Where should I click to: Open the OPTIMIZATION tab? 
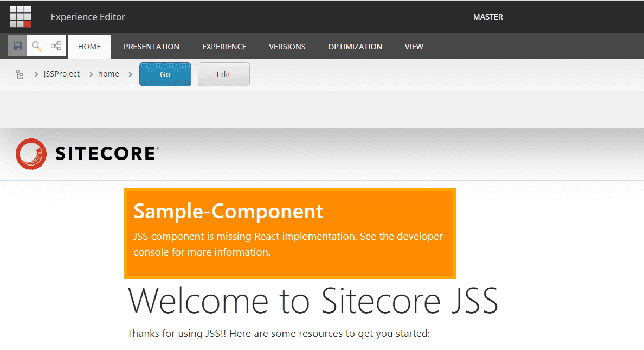(x=355, y=47)
